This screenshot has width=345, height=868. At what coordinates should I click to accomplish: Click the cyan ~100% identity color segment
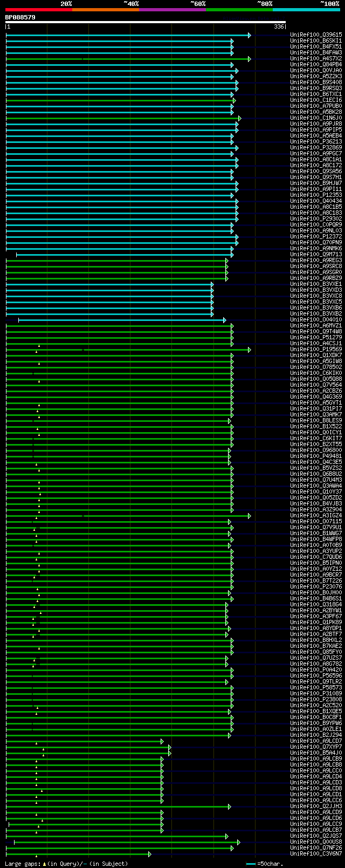[306, 9]
